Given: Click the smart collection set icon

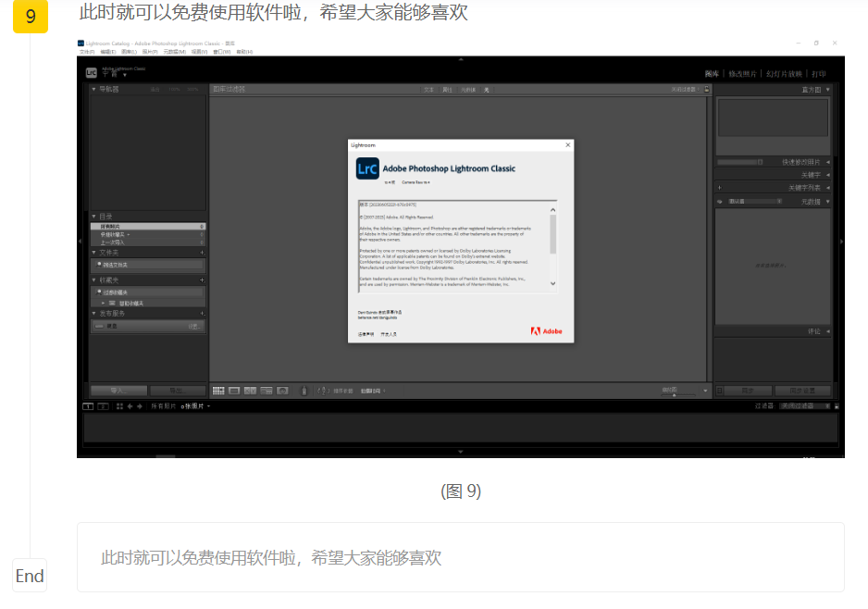Looking at the screenshot, I should click(112, 304).
